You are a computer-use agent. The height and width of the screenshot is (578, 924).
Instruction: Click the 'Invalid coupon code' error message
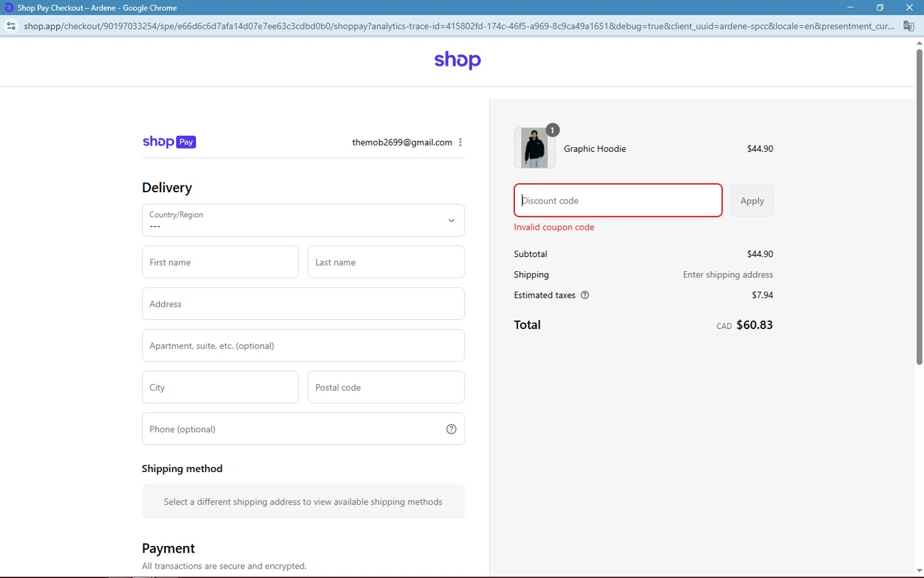554,227
